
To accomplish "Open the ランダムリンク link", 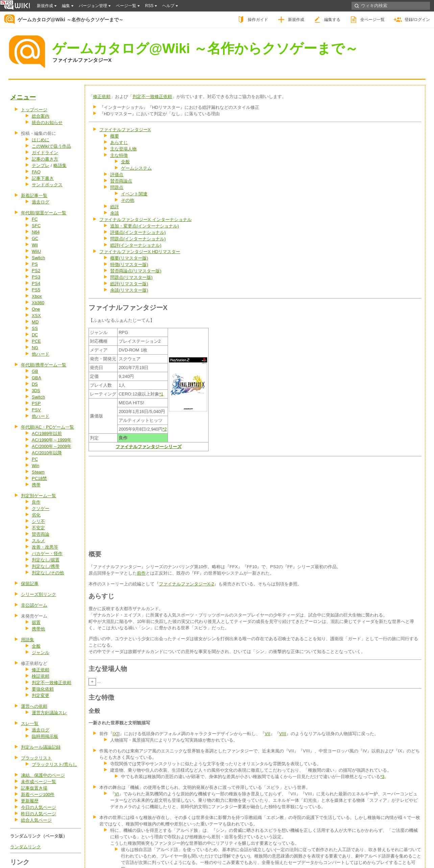I will [x=25, y=847].
